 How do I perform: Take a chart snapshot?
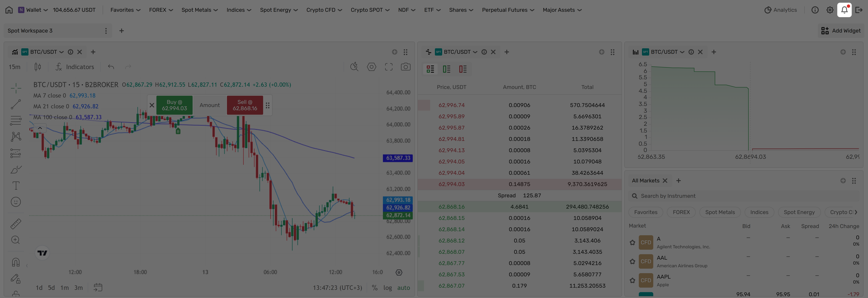click(x=406, y=67)
